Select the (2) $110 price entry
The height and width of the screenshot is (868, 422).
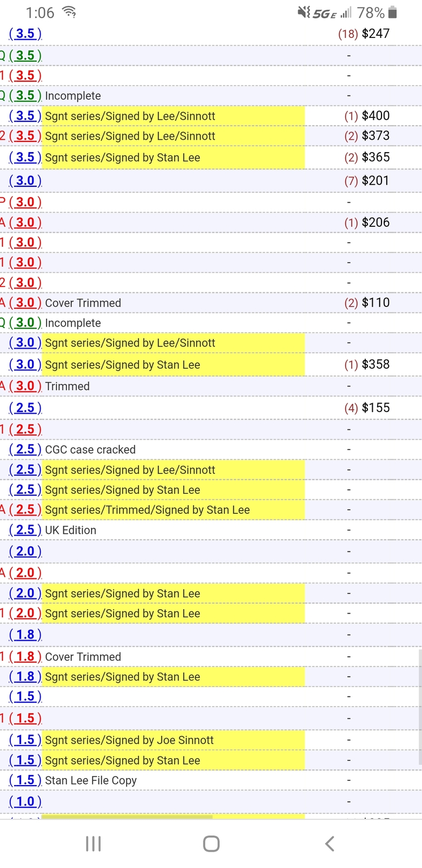pyautogui.click(x=367, y=303)
